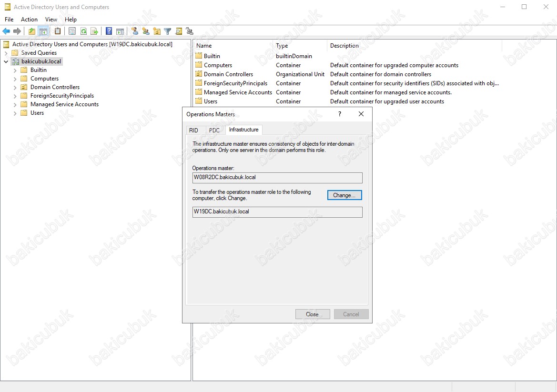Toggle the Show/Hide Console Tree icon
Image resolution: width=557 pixels, height=392 pixels.
pyautogui.click(x=43, y=31)
